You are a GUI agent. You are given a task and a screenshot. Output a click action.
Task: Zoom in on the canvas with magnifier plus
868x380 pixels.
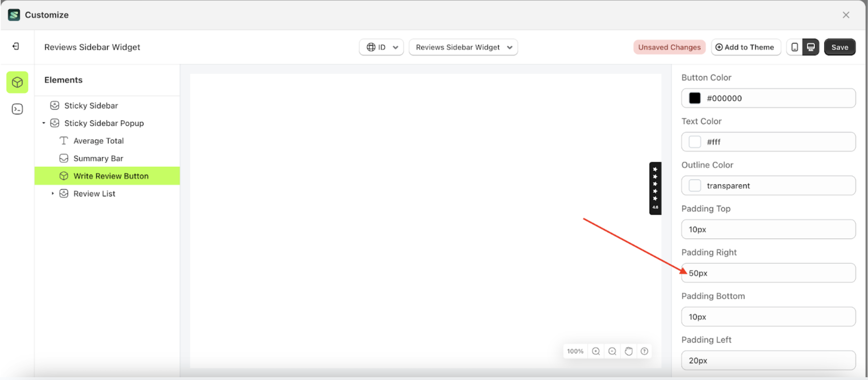596,351
